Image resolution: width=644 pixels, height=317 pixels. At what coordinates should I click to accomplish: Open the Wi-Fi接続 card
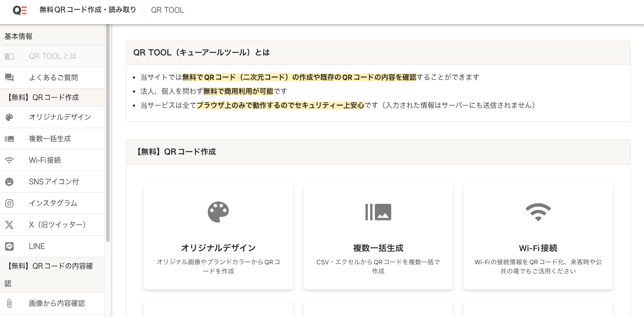point(538,236)
